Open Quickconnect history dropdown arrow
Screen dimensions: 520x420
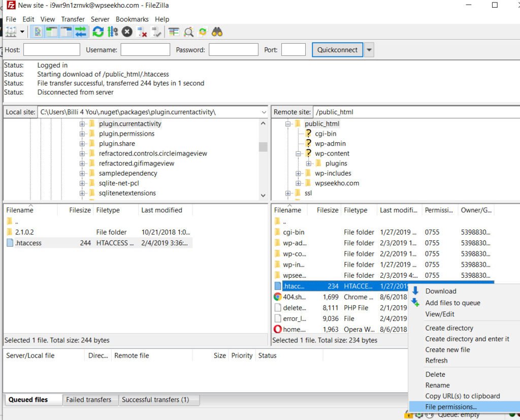pos(369,50)
